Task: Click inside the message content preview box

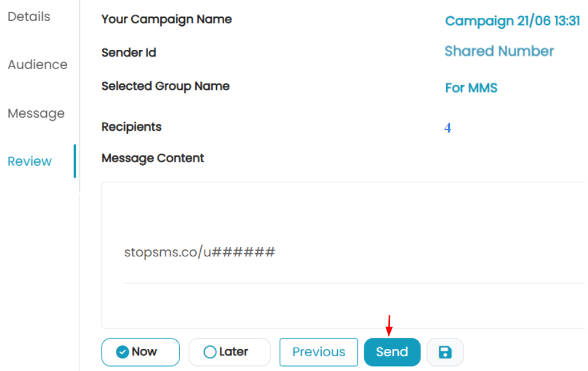Action: pyautogui.click(x=343, y=255)
